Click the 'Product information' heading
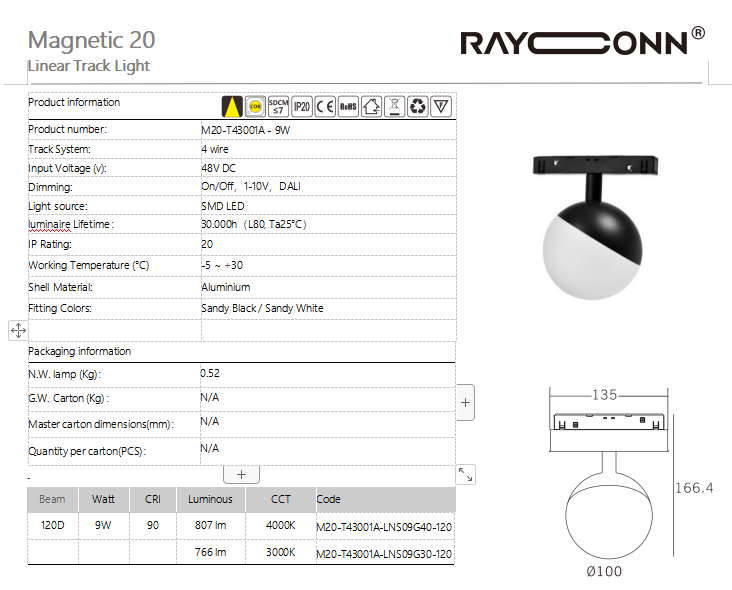 (74, 102)
